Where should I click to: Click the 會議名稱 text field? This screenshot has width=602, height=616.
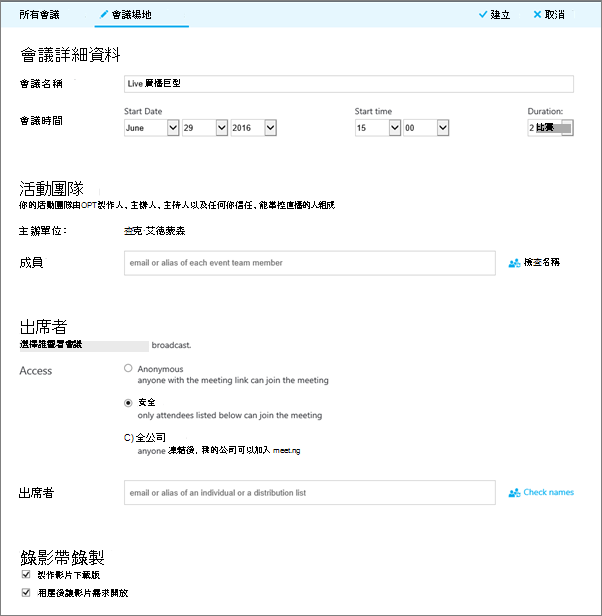pos(349,84)
